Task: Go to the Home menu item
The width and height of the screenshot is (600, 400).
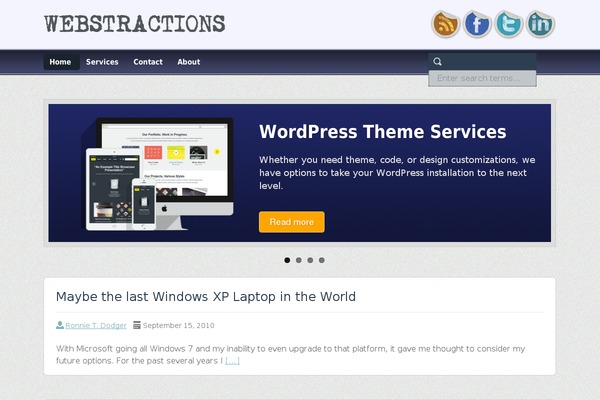Action: point(60,62)
